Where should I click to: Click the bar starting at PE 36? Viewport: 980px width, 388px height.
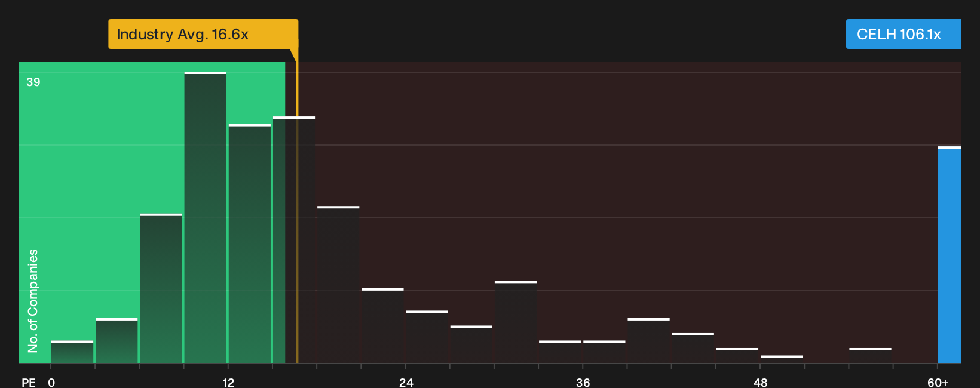coord(604,352)
